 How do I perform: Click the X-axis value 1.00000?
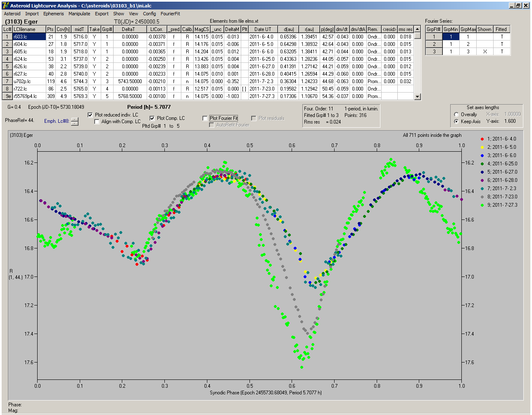pos(513,114)
